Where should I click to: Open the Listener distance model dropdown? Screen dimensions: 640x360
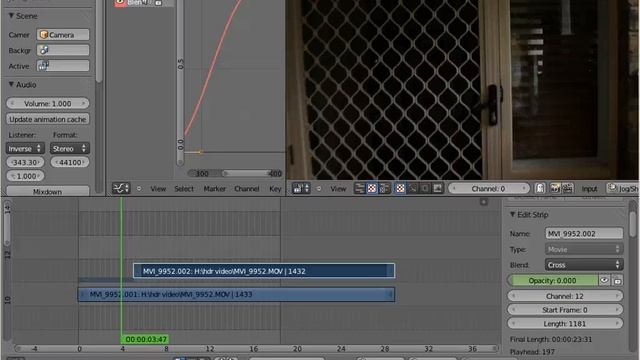pos(25,149)
